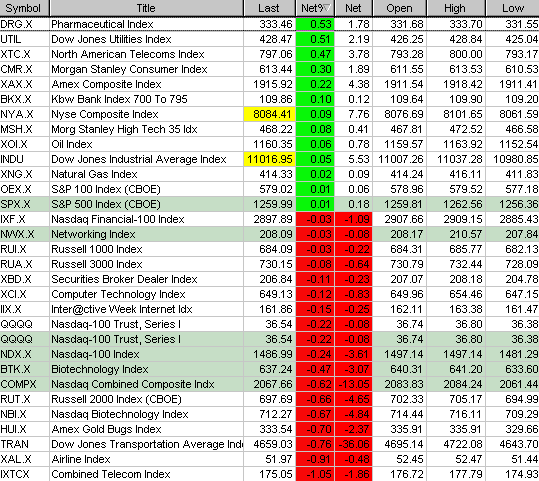Sort by the Symbol column header
Viewport: 539px width, 481px height.
(x=24, y=8)
